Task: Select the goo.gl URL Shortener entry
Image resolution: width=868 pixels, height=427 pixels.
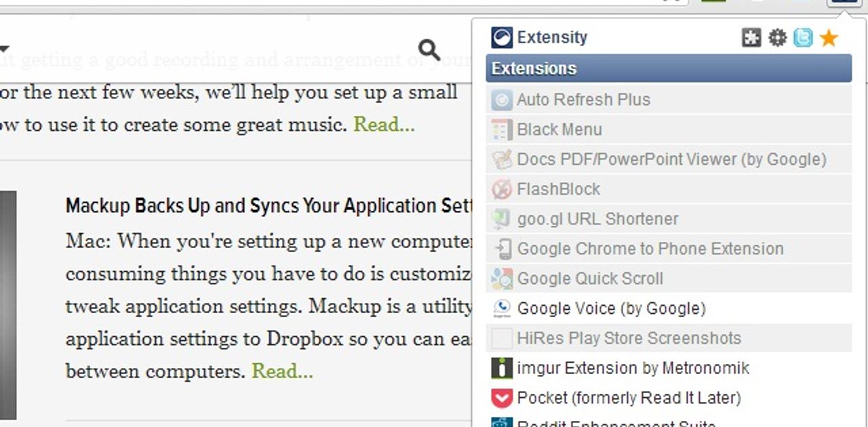Action: click(x=598, y=219)
